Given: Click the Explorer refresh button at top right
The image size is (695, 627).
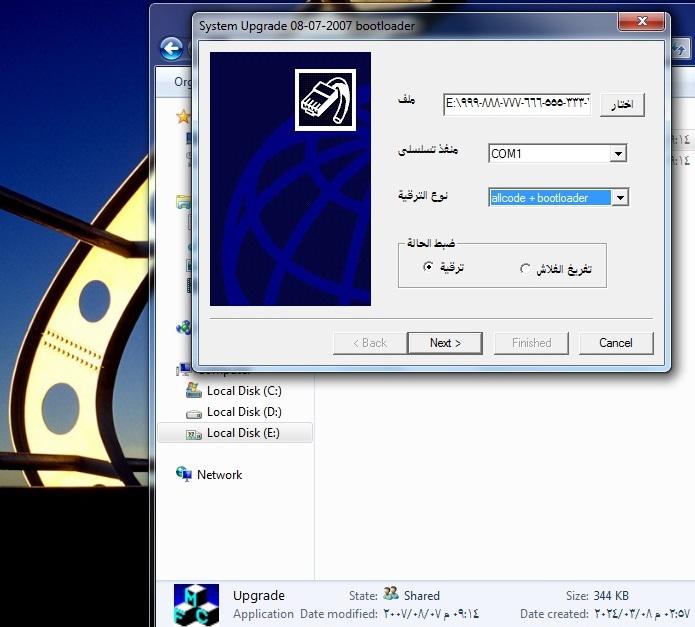Looking at the screenshot, I should 679,48.
